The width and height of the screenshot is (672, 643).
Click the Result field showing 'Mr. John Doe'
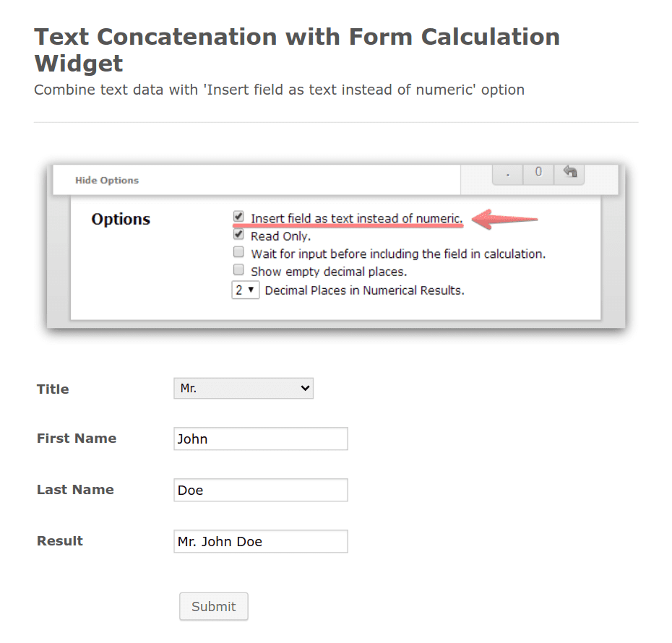[260, 540]
